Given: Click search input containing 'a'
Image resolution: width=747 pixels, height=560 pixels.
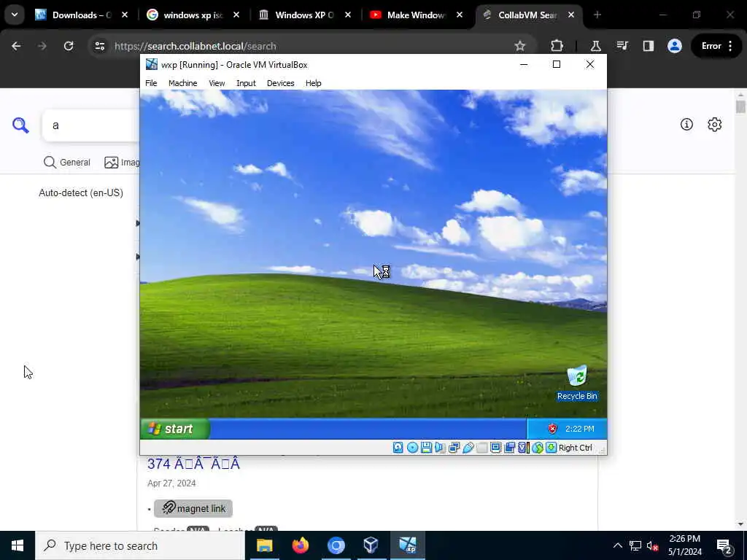Looking at the screenshot, I should click(90, 125).
